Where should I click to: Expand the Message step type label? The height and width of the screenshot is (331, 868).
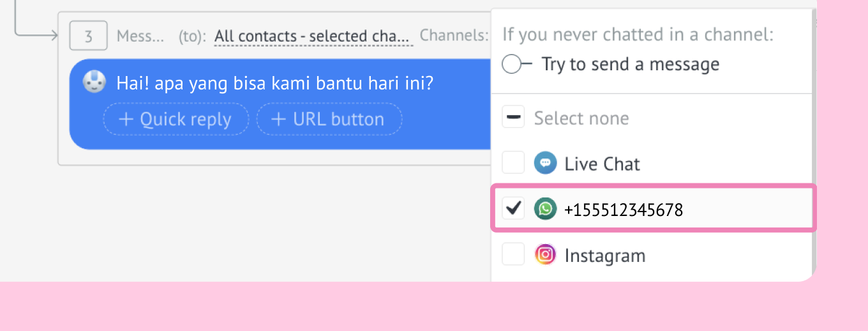tap(140, 36)
